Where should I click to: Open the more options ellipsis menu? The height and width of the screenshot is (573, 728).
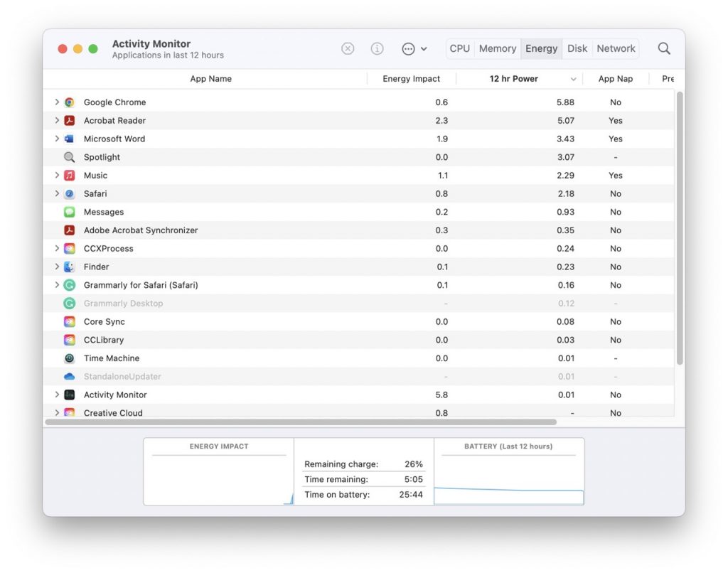[414, 48]
